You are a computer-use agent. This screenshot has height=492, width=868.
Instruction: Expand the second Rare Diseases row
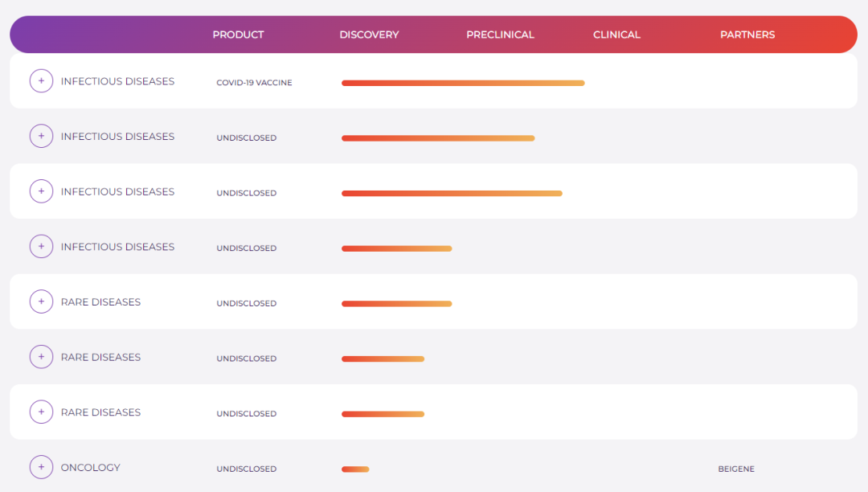pyautogui.click(x=41, y=357)
